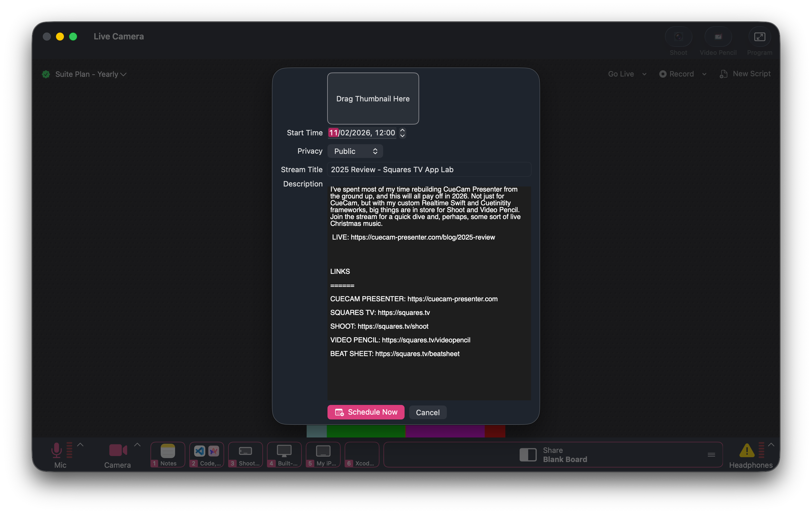Screen dimensions: 812x514
Task: Click New Script in toolbar
Action: click(745, 74)
